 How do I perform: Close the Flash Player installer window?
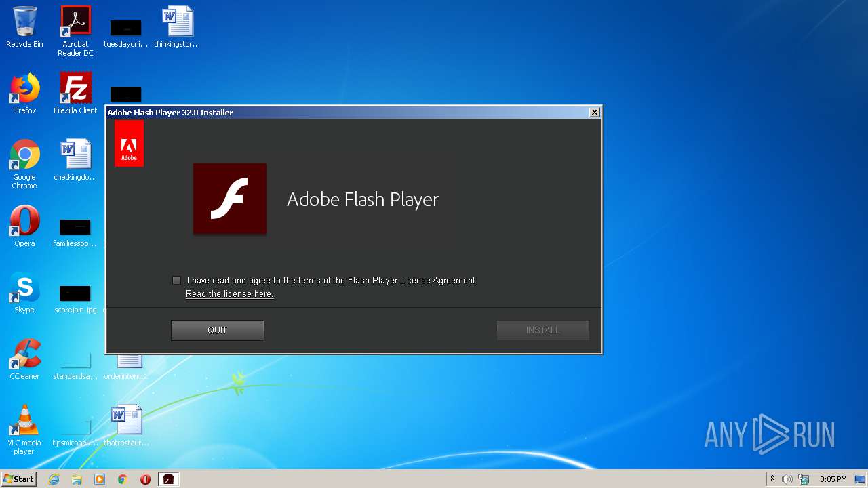[595, 113]
